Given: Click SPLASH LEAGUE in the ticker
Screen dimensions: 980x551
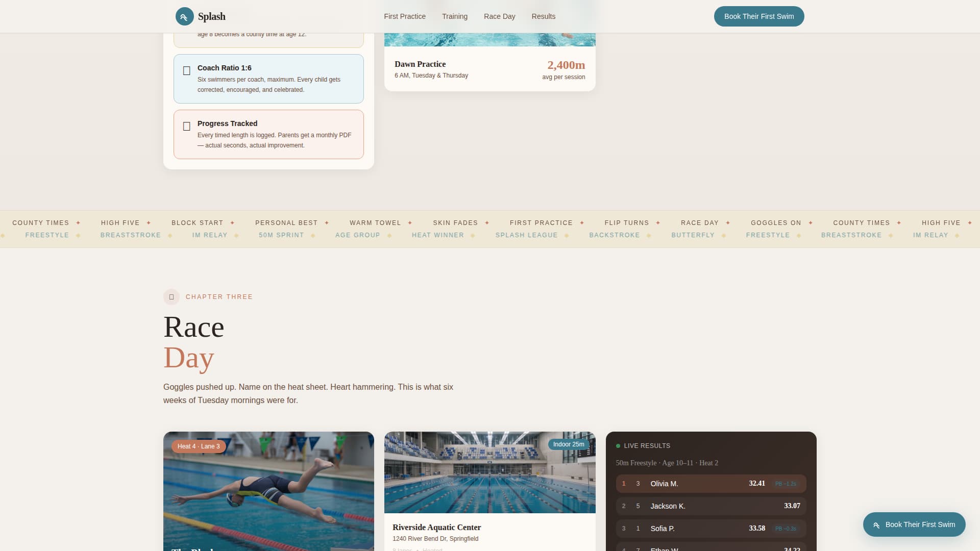Looking at the screenshot, I should point(527,235).
